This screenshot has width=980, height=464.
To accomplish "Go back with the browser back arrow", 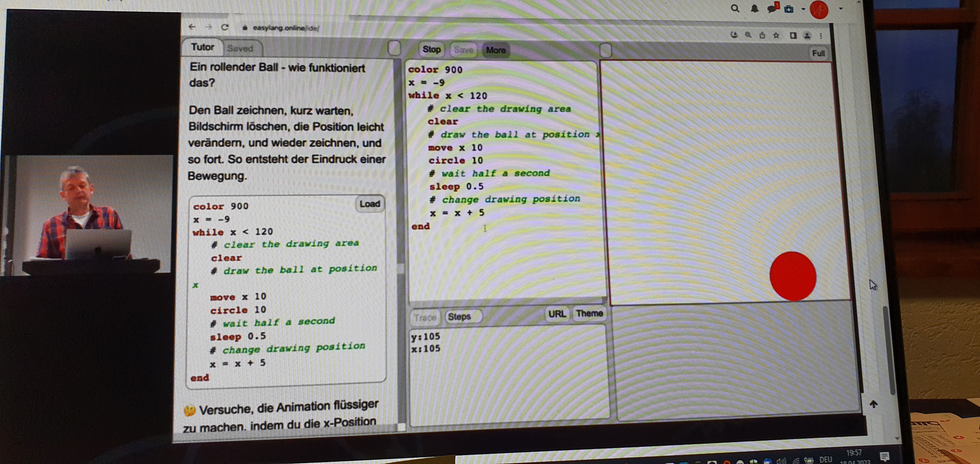I will pyautogui.click(x=192, y=27).
